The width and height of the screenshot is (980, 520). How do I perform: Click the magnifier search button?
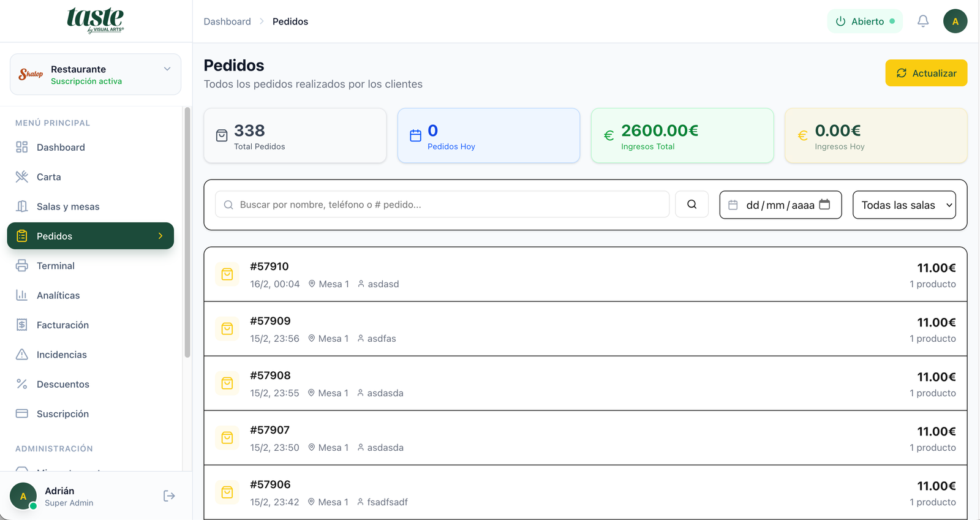point(692,205)
